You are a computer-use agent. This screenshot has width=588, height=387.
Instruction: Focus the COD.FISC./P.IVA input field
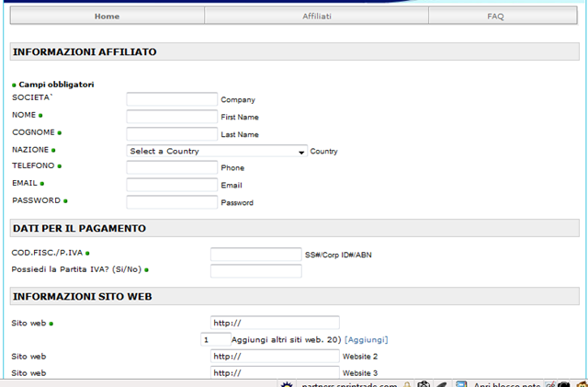(255, 254)
